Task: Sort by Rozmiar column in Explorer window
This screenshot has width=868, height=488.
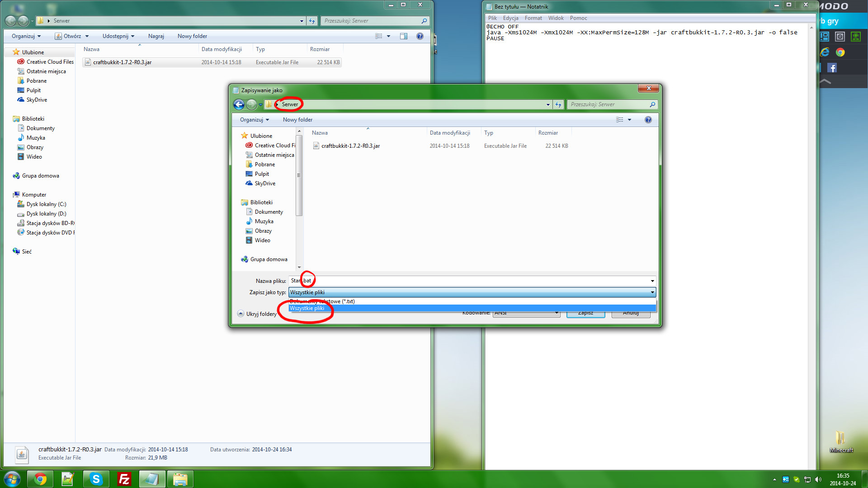Action: (320, 49)
